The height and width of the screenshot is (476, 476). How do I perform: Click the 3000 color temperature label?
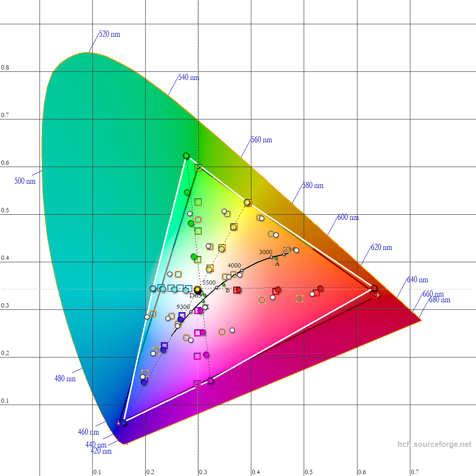(x=266, y=252)
